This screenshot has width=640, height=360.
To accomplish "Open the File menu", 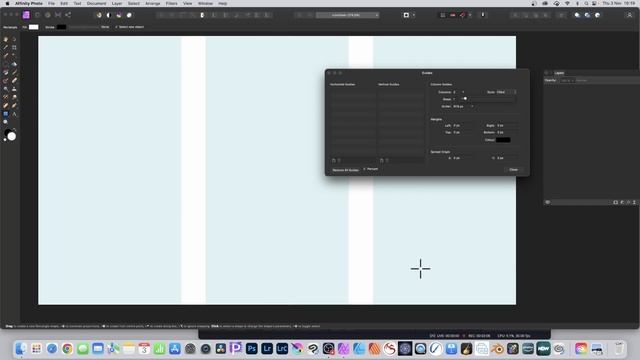I will [51, 3].
